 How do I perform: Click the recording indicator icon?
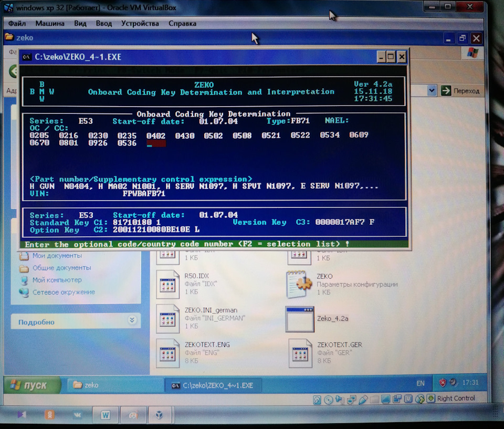[397, 399]
